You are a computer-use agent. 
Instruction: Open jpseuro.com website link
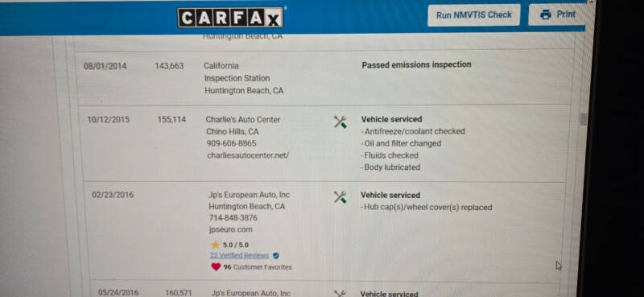pyautogui.click(x=231, y=229)
